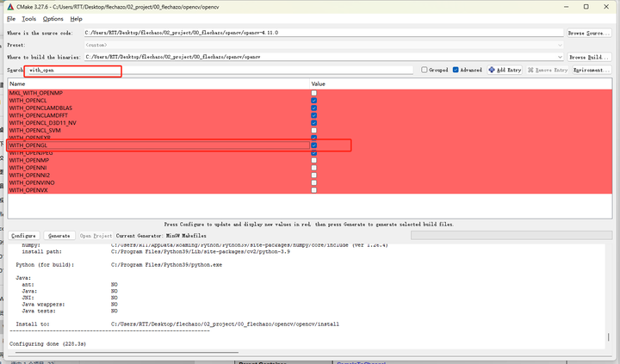Select the WITH_OPENCL entry name

[x=28, y=101]
